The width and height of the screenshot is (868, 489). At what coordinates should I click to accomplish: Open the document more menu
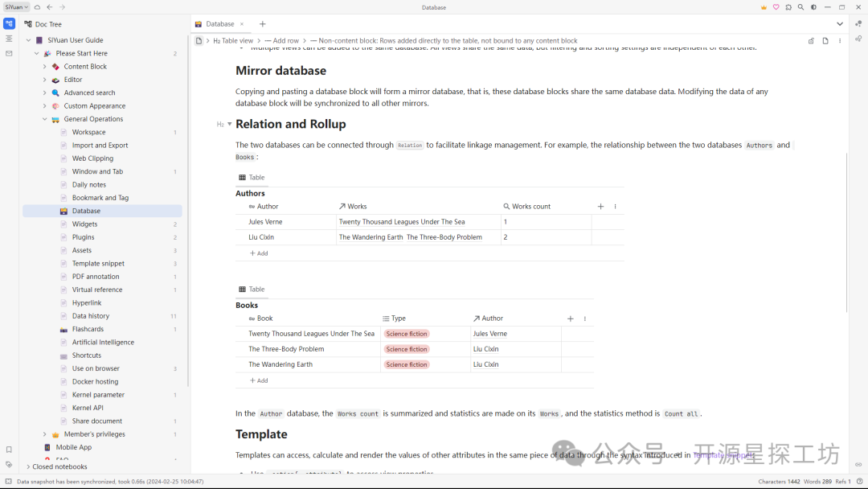(x=840, y=41)
